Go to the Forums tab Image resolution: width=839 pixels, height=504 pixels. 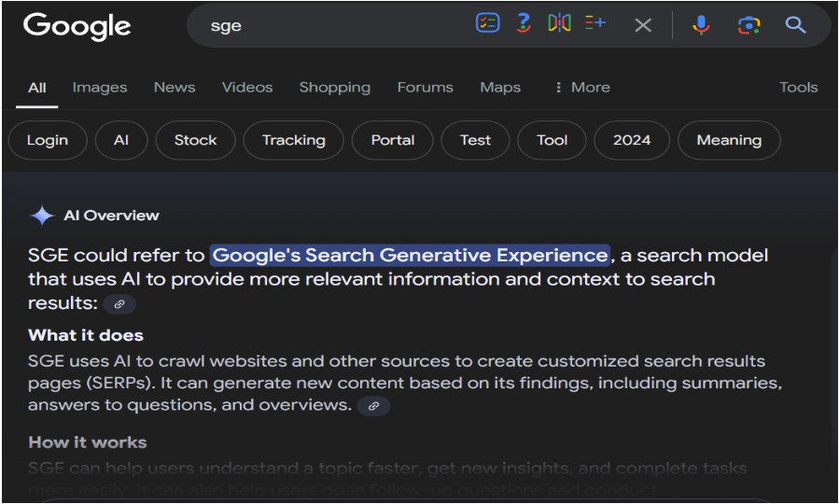tap(425, 87)
